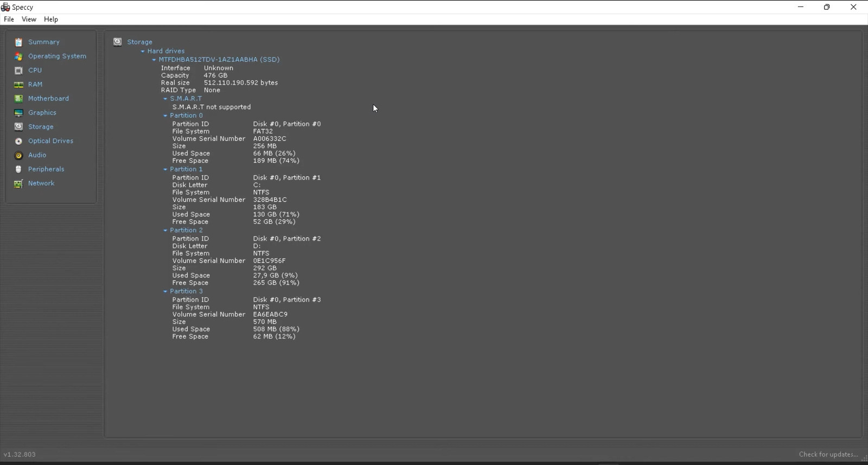The width and height of the screenshot is (868, 465).
Task: Click the Optical Drives disc icon
Action: (x=18, y=141)
